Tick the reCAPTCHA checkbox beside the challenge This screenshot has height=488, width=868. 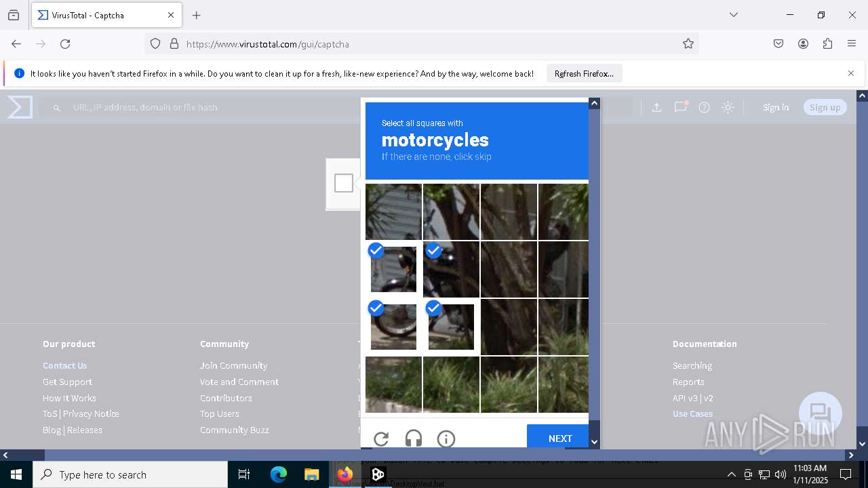(344, 183)
